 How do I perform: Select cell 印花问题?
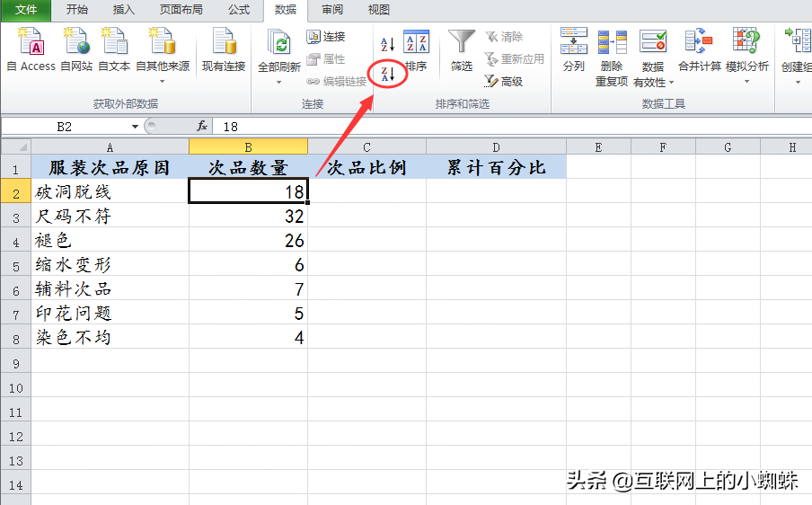[110, 313]
